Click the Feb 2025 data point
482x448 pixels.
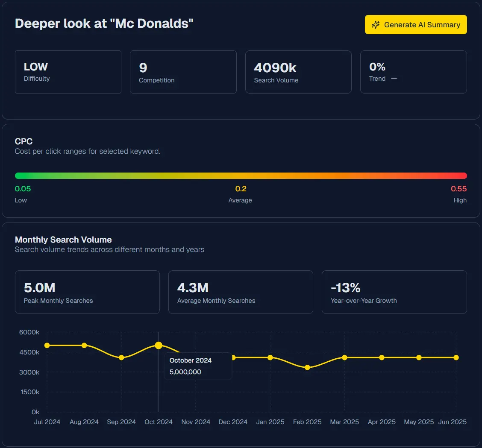307,367
